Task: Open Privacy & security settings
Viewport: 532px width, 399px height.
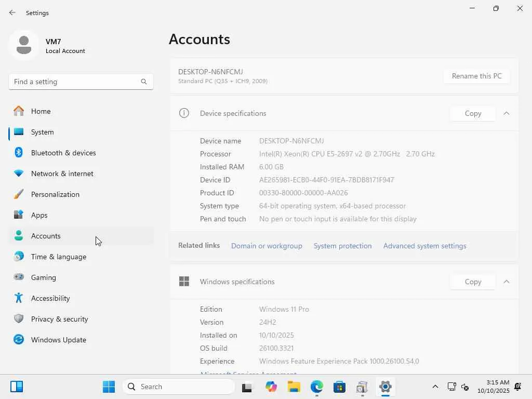Action: [x=81, y=319]
